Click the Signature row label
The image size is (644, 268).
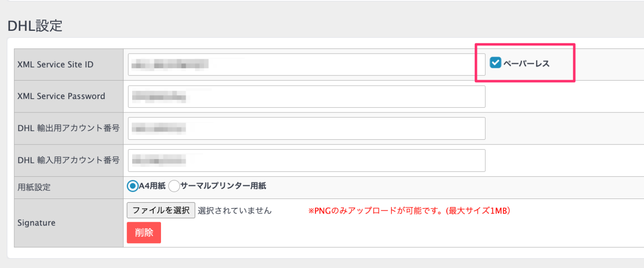(36, 223)
